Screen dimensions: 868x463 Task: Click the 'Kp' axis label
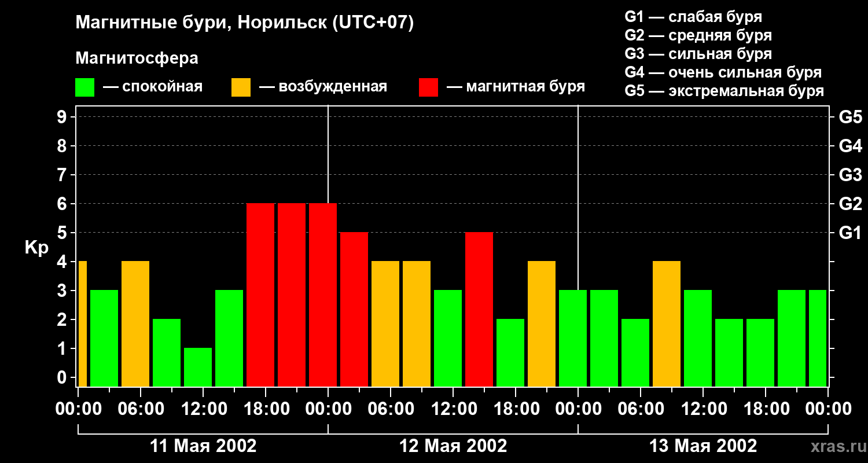coord(36,248)
